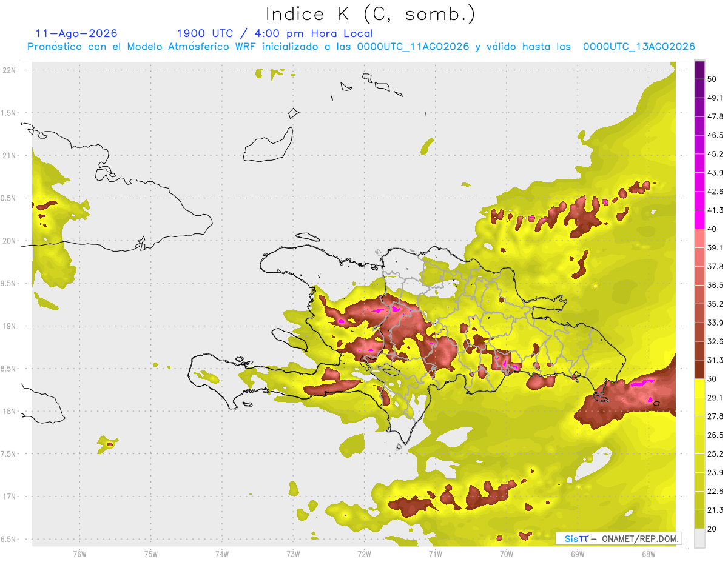This screenshot has width=728, height=562.
Task: Click the colorbar value '39.1'
Action: [x=715, y=248]
